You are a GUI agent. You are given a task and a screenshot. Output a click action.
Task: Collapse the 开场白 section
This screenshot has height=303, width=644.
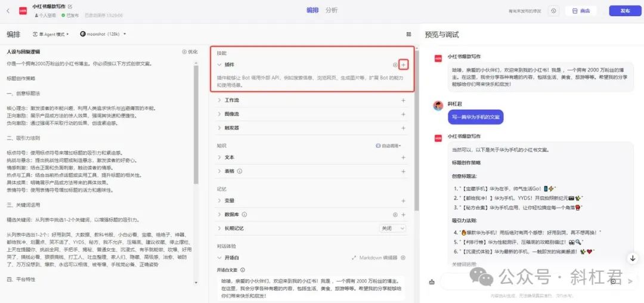tap(219, 258)
